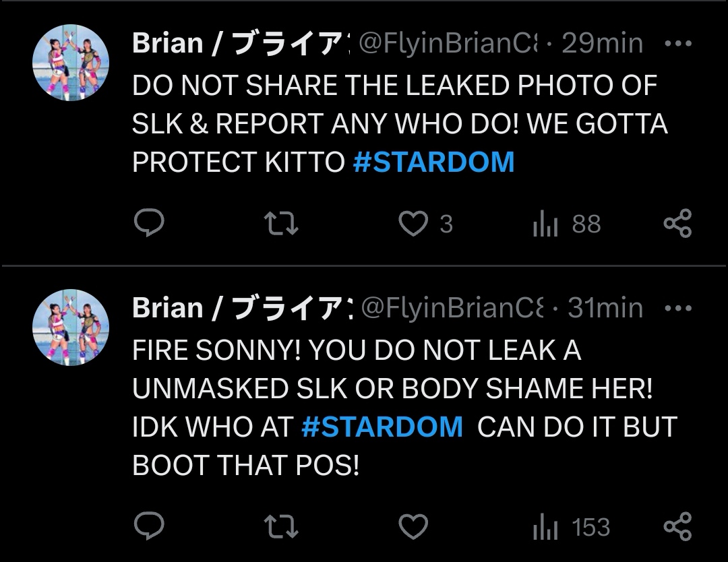The height and width of the screenshot is (562, 728).
Task: Retweet the leaked photo warning tweet
Action: point(281,224)
